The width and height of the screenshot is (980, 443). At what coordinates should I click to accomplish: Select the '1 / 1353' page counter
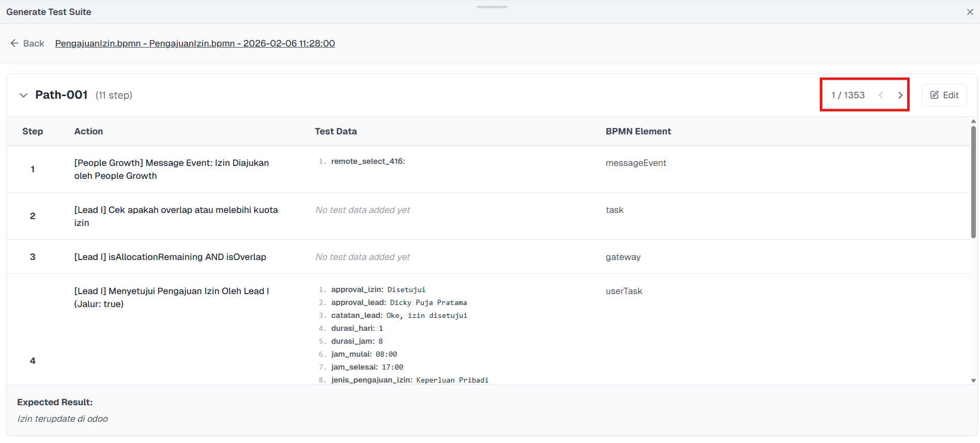coord(848,95)
